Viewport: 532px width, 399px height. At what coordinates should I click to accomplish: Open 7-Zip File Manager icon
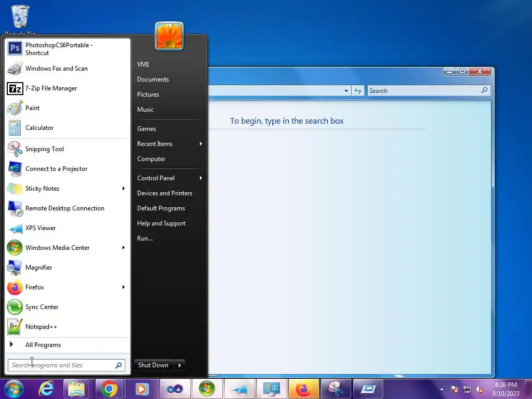[x=15, y=88]
